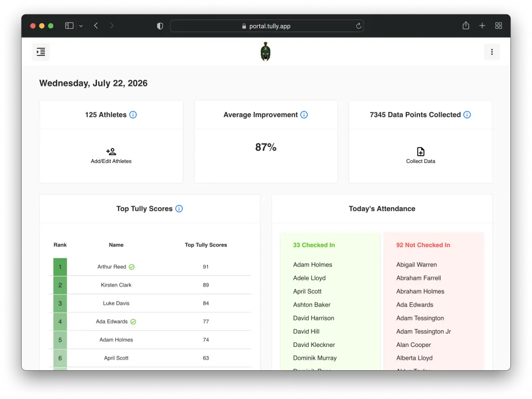Click the check mark beside Ada Edwards
Screen dimensions: 532x399
point(133,321)
